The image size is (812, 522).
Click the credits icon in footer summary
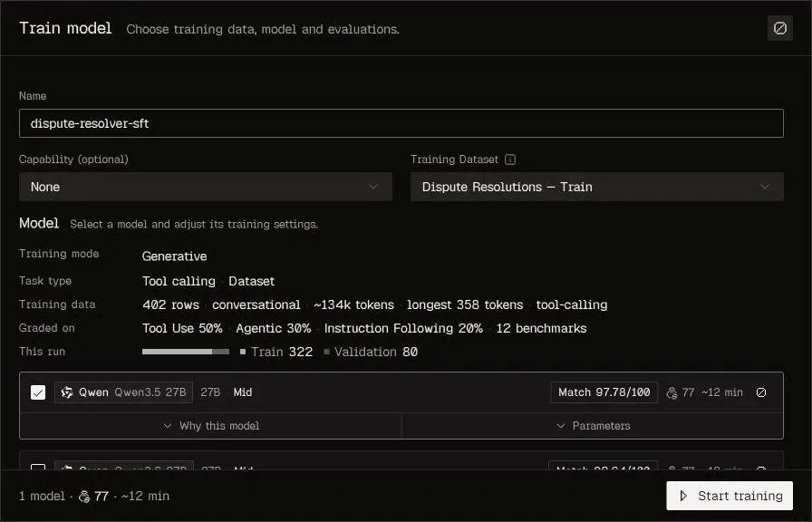(x=84, y=497)
